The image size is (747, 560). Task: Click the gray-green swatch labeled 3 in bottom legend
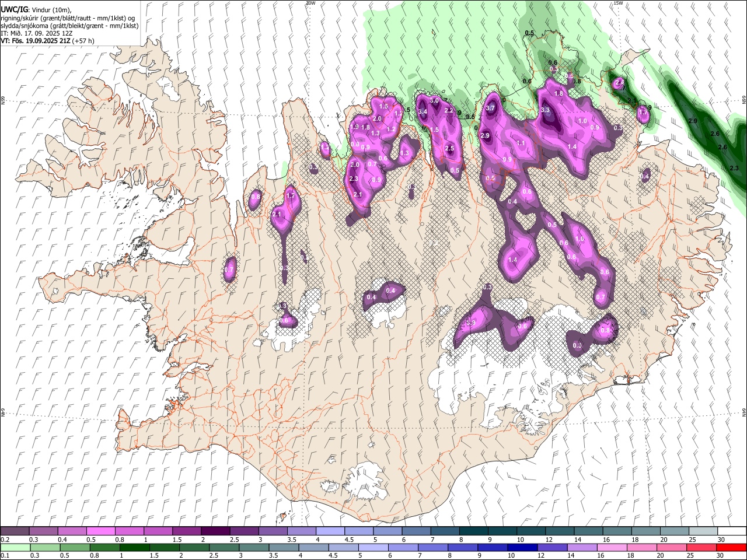(x=254, y=547)
